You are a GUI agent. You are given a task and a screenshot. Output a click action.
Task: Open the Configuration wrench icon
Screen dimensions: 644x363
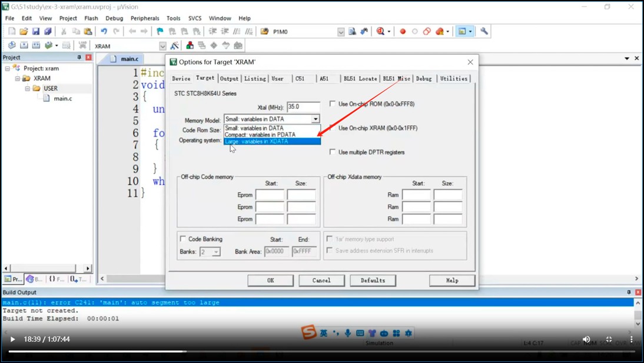pyautogui.click(x=484, y=32)
